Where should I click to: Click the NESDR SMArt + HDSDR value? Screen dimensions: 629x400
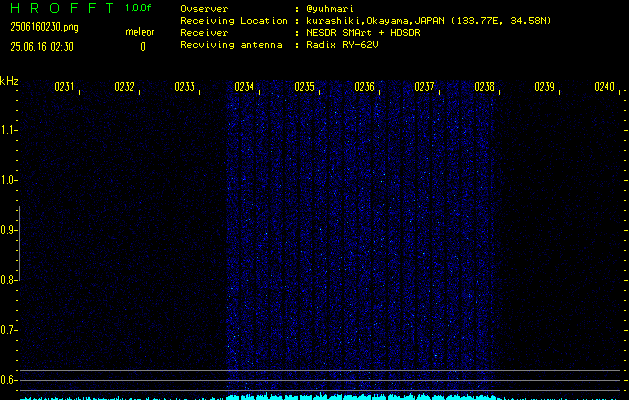click(x=363, y=32)
